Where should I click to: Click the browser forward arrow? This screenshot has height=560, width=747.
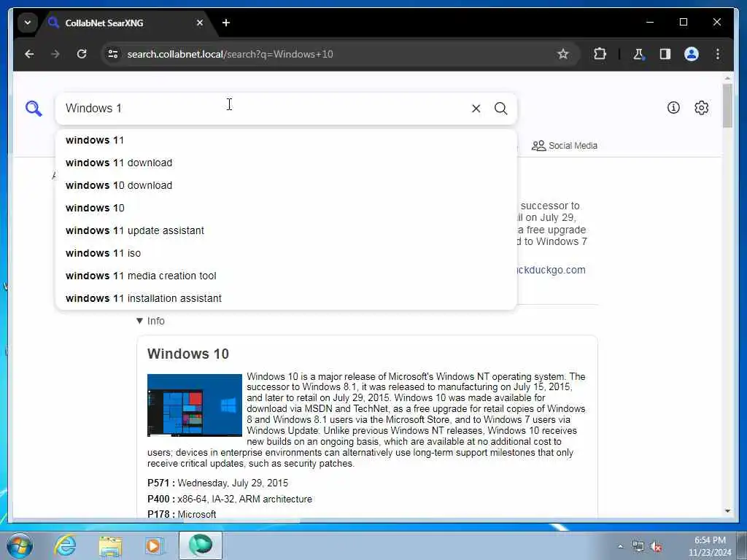tap(55, 54)
